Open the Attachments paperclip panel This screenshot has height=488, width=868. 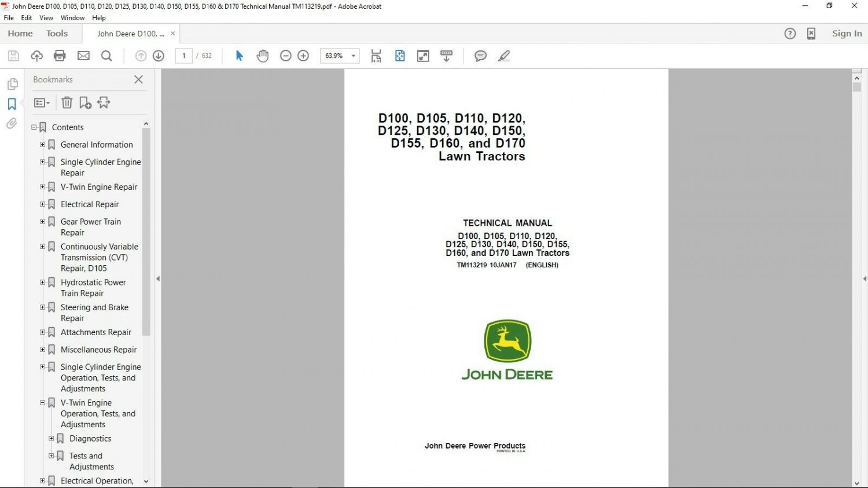pos(12,123)
